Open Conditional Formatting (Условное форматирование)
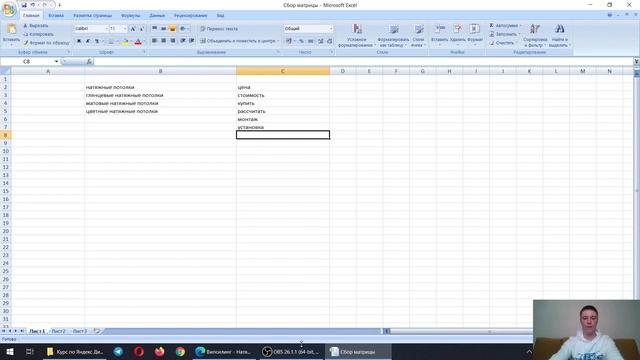 point(357,35)
